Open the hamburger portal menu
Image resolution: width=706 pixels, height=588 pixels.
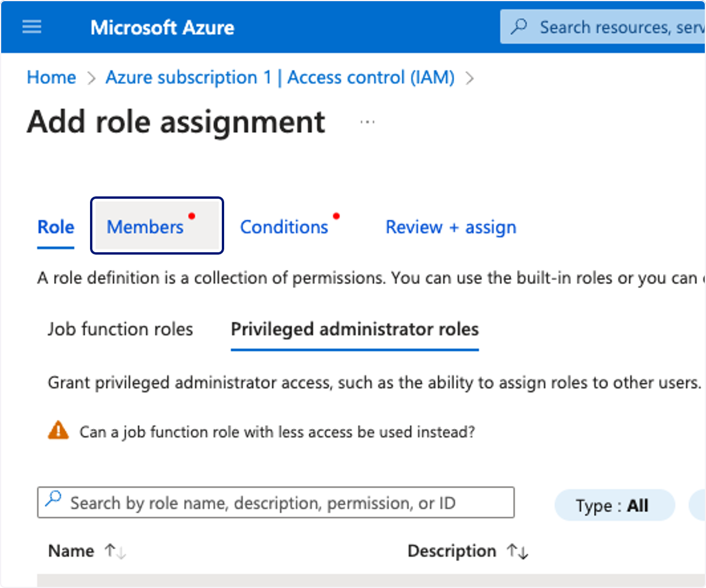point(32,27)
